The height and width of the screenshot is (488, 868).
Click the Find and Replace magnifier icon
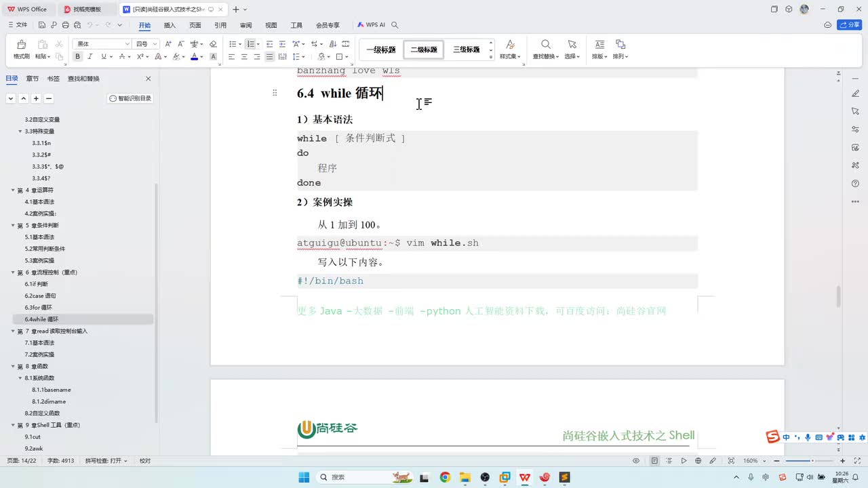(x=545, y=44)
